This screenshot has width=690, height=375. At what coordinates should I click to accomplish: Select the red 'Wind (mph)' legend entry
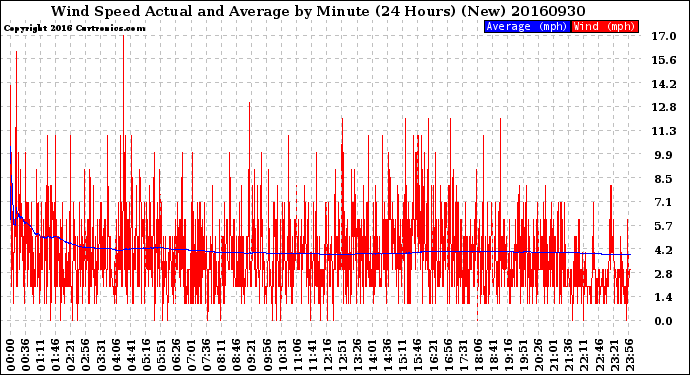[605, 26]
